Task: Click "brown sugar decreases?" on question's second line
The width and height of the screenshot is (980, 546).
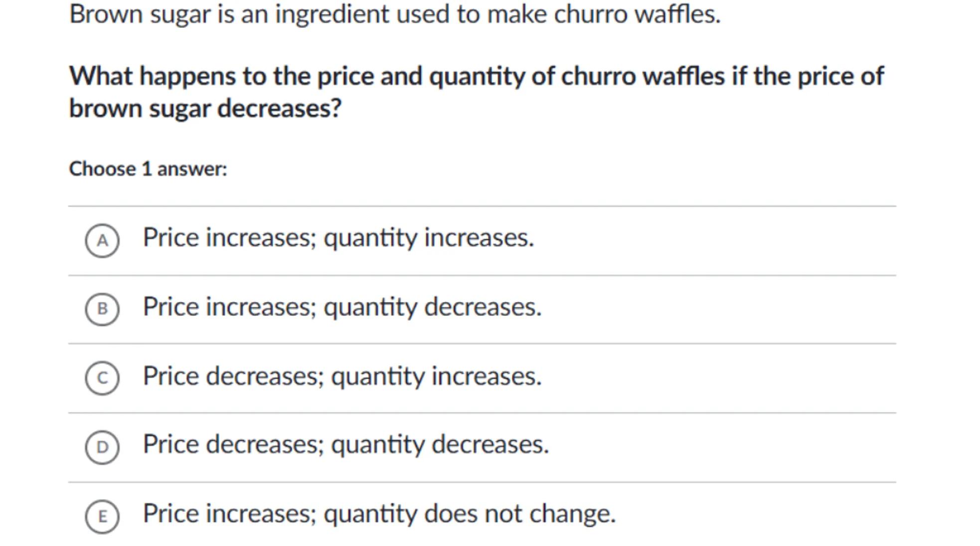Action: tap(205, 108)
